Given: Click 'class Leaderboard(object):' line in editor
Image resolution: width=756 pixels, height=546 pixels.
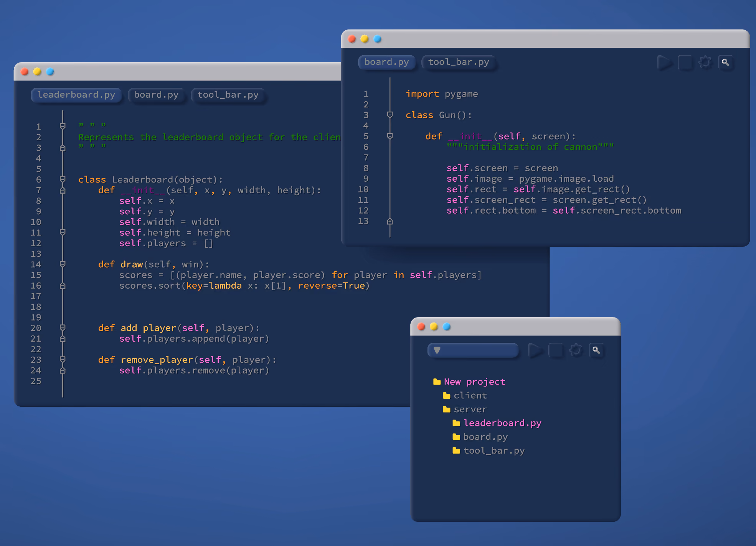Looking at the screenshot, I should [x=150, y=179].
